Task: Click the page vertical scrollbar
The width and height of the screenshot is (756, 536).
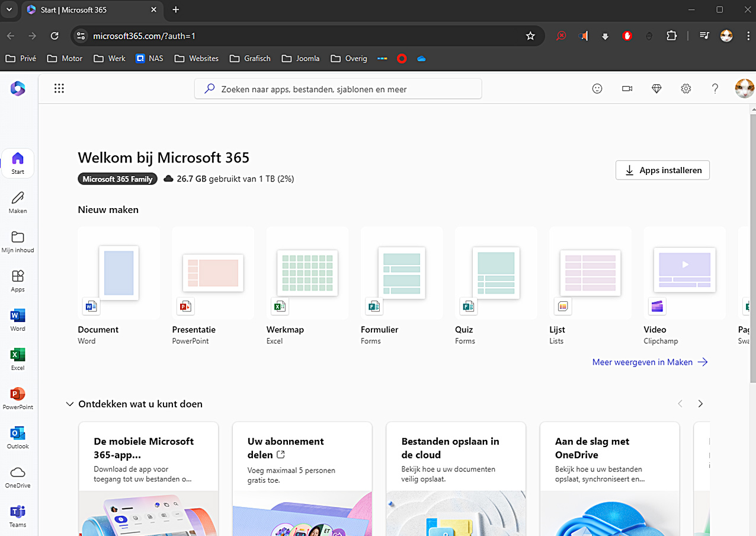Action: pos(752,237)
